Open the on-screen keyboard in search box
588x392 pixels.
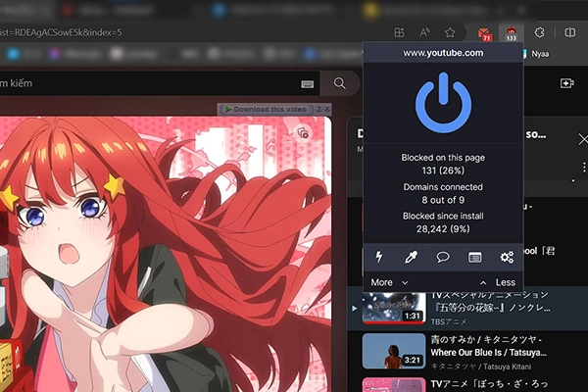308,83
